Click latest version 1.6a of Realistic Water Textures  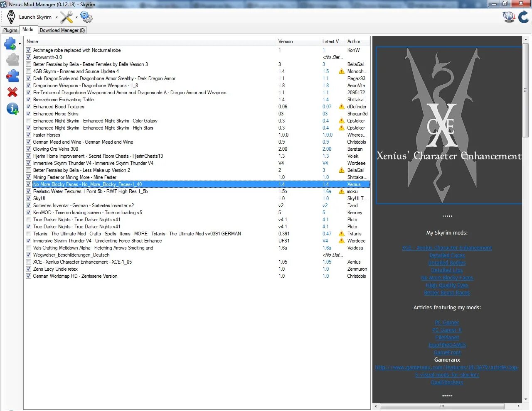[327, 191]
